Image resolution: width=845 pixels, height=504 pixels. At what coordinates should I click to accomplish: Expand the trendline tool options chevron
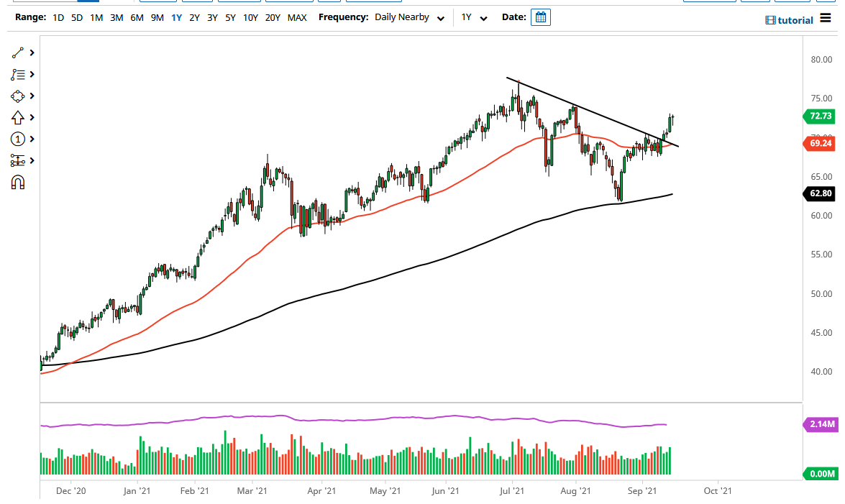(32, 52)
